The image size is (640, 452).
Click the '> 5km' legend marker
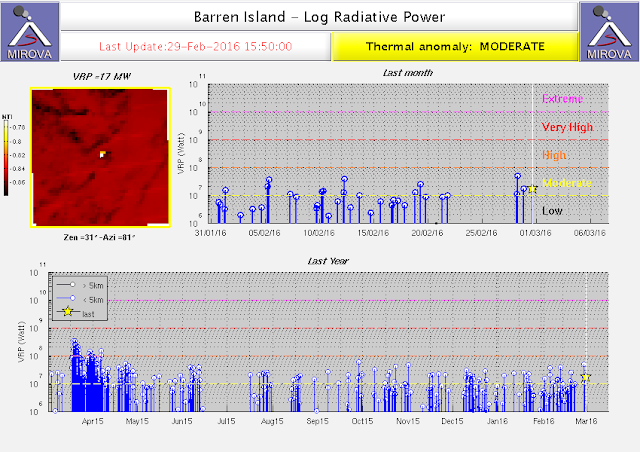[x=73, y=285]
